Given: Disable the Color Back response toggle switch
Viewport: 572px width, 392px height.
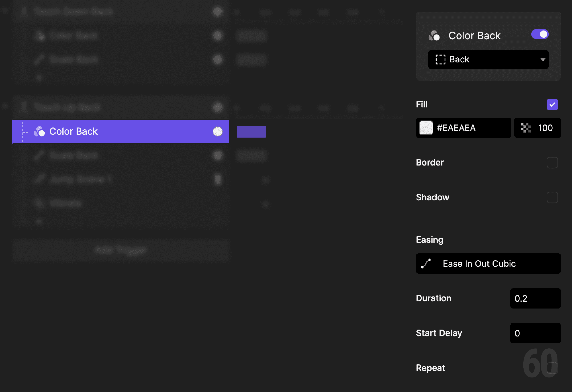Looking at the screenshot, I should pyautogui.click(x=540, y=34).
